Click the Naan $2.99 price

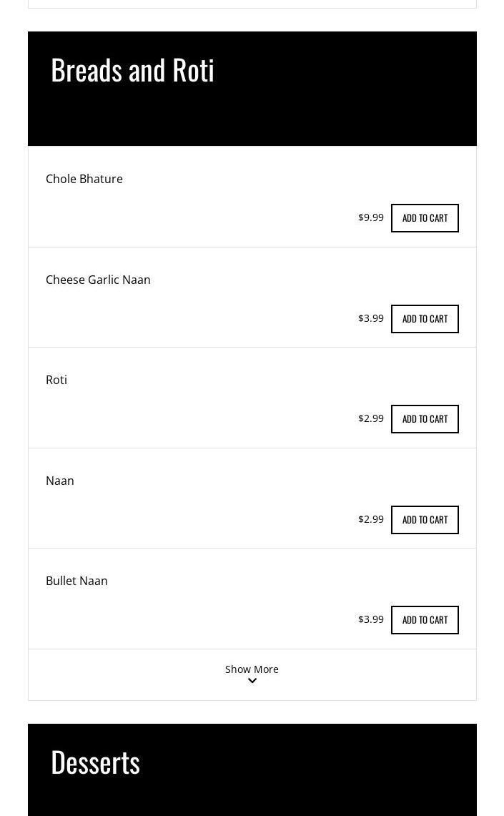[x=371, y=519]
